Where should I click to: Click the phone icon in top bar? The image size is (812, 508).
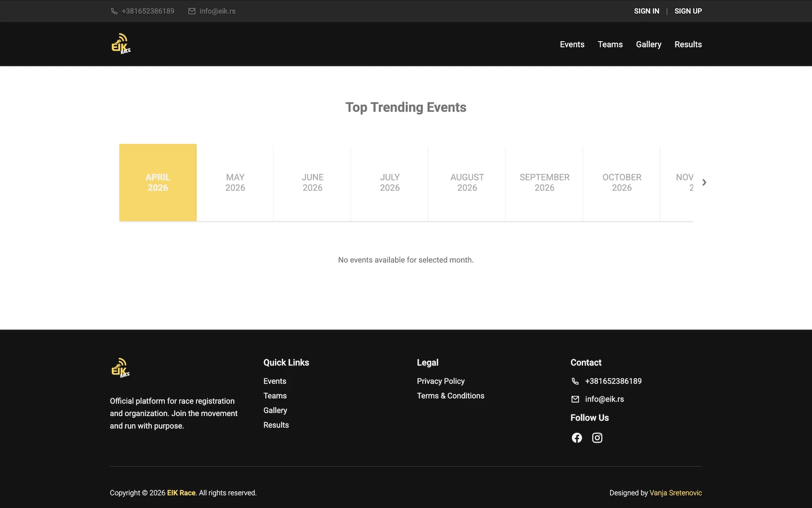(114, 11)
